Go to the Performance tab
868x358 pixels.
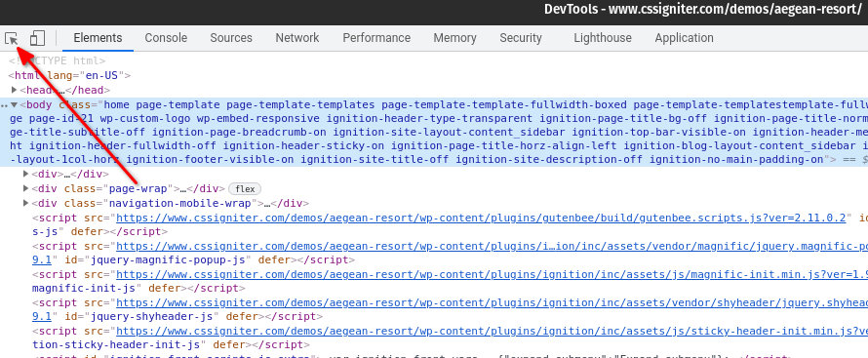[376, 38]
